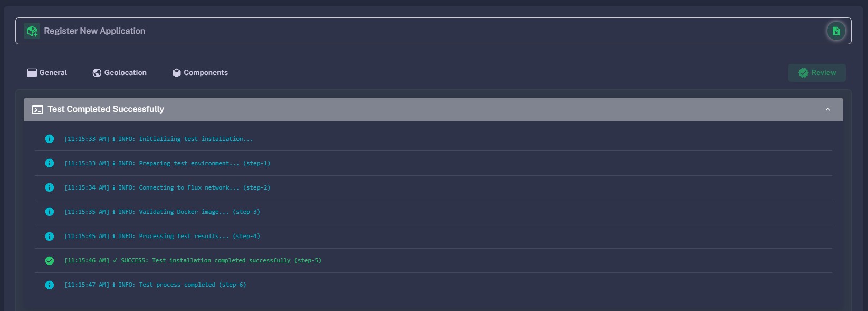Click the Register New Application cube icon
This screenshot has width=868, height=311.
(32, 31)
